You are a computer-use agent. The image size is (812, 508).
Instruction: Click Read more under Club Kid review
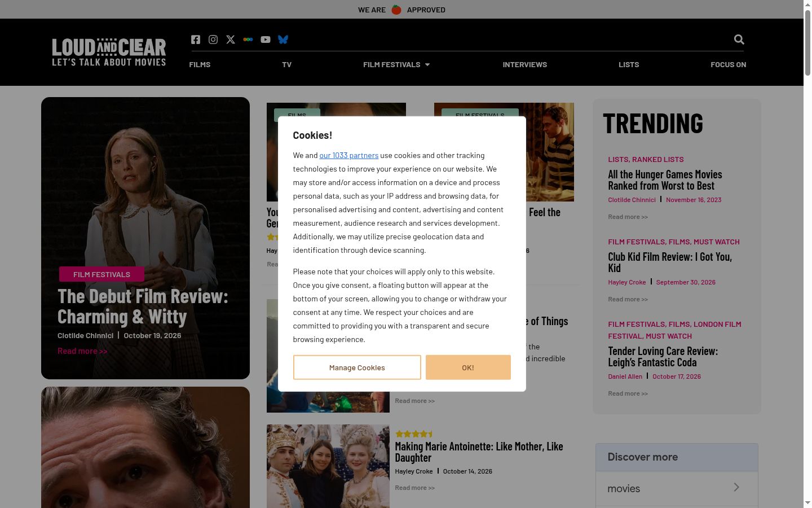tap(628, 299)
